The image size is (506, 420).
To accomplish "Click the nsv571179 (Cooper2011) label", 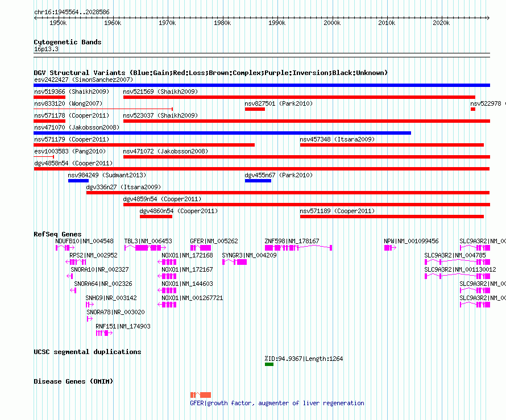I will (x=72, y=139).
